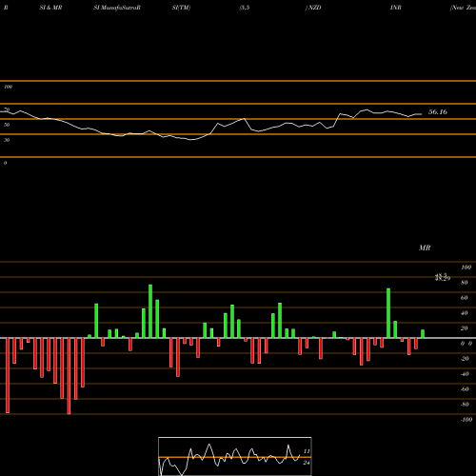Screen dimensions: 476x476
Task: Click the 0 label below RSI panel
Action: click(5, 163)
